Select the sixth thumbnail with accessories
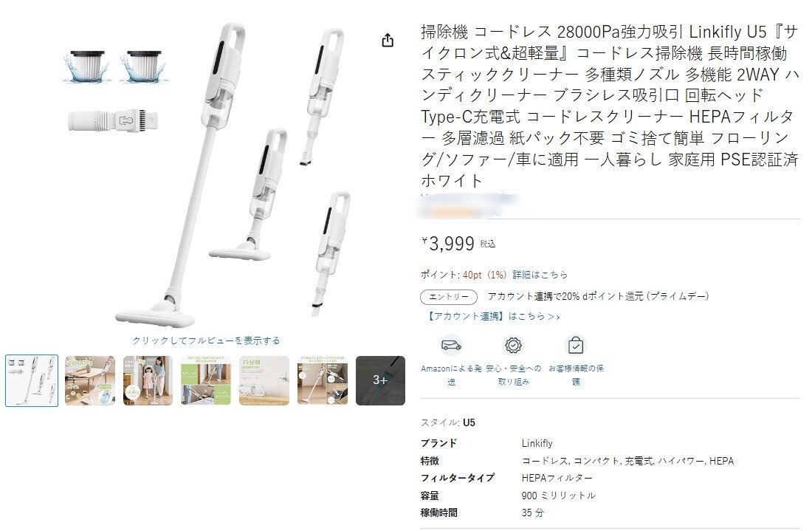Screen dimensions: 812x531 322,380
